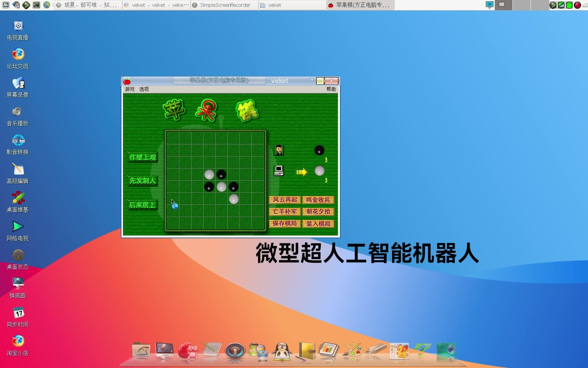Open 桌面维基 desktop wiki icon
Screen dimensions: 588x368
click(x=18, y=202)
